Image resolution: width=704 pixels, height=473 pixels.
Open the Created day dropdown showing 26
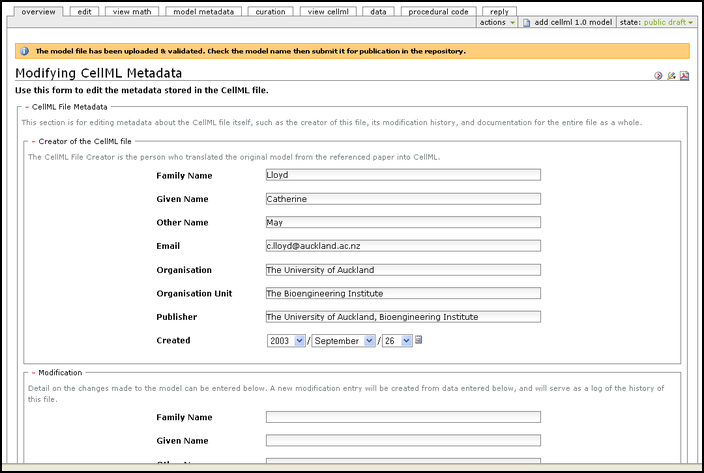click(397, 341)
